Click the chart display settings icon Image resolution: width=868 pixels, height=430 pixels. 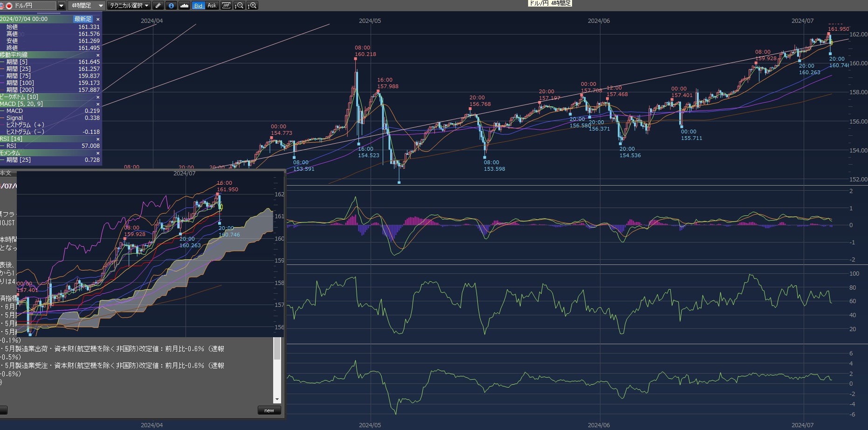pos(226,6)
